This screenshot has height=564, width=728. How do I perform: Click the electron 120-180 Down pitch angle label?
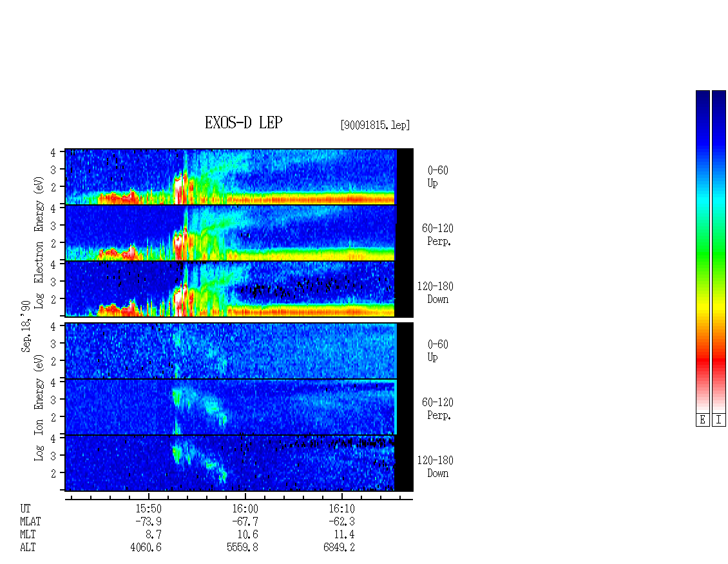click(436, 293)
